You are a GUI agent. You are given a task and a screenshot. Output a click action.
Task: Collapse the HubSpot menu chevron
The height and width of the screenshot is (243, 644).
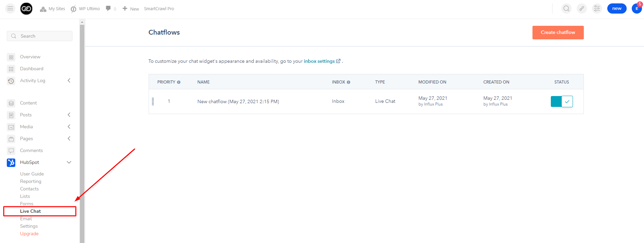[x=69, y=162]
